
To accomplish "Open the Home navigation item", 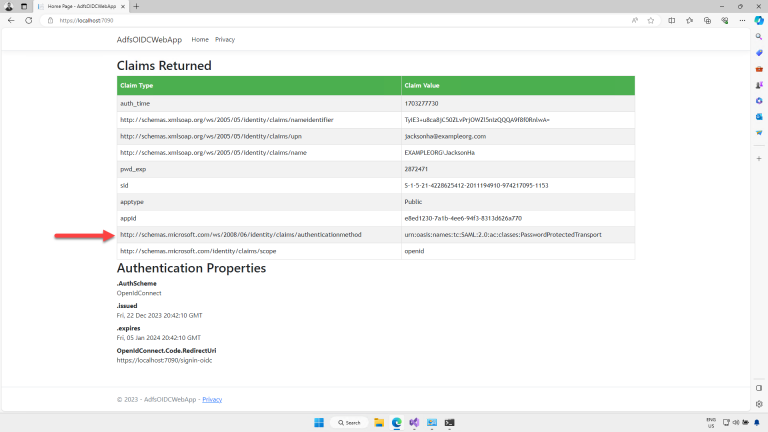I will pos(200,39).
